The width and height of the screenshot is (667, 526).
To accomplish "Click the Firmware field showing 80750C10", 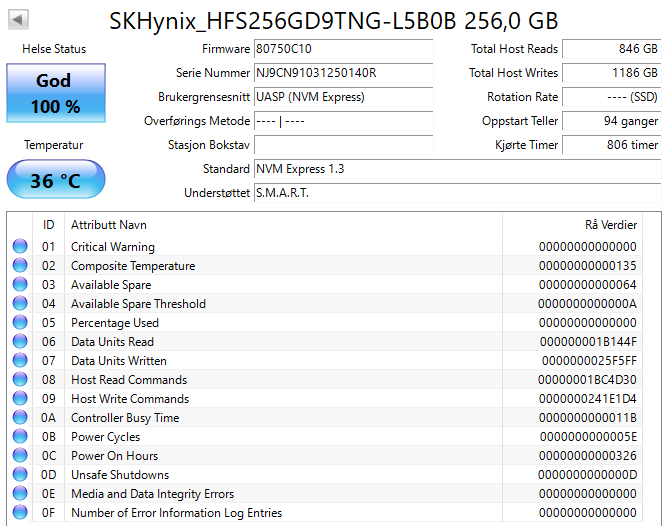I will [x=343, y=49].
